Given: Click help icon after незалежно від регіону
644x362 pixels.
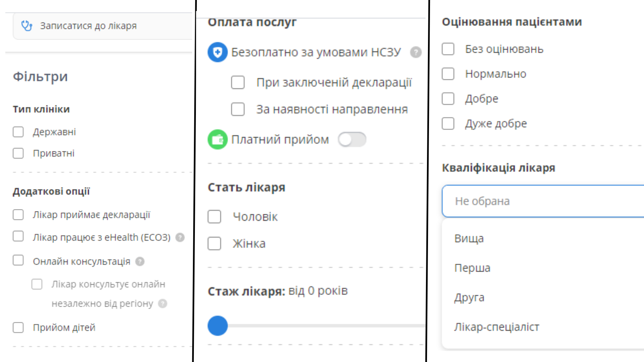Looking at the screenshot, I should click(163, 304).
